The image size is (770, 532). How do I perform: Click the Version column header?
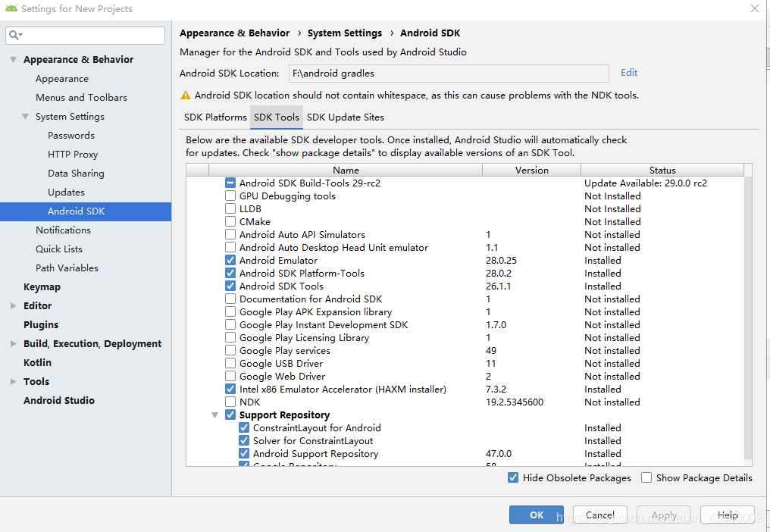(x=532, y=170)
